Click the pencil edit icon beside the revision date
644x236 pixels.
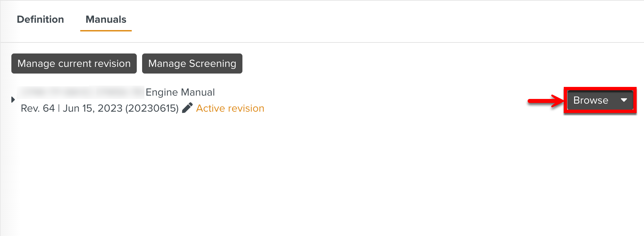pos(187,108)
